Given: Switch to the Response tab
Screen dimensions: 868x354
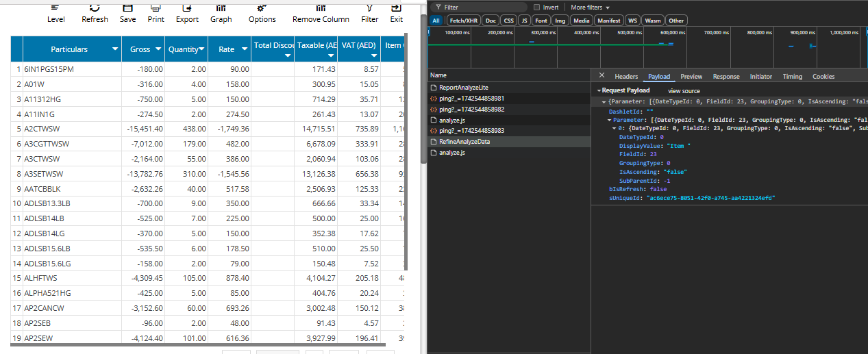Looking at the screenshot, I should [726, 77].
